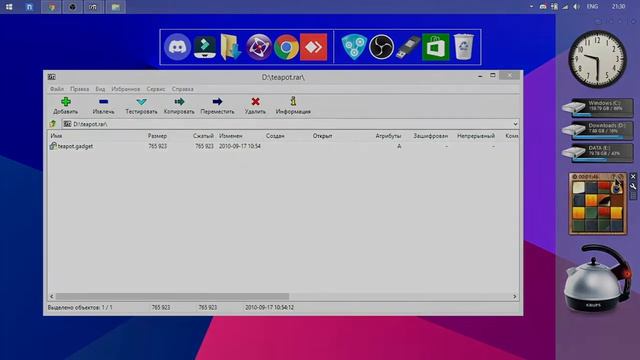This screenshot has height=360, width=640.
Task: Expand the address bar path dropdown
Action: (515, 124)
